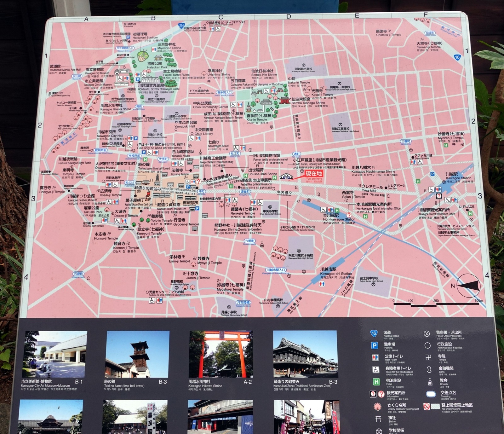Click the Kannon-ji Temple label
This screenshot has height=434, width=504.
(x=126, y=248)
